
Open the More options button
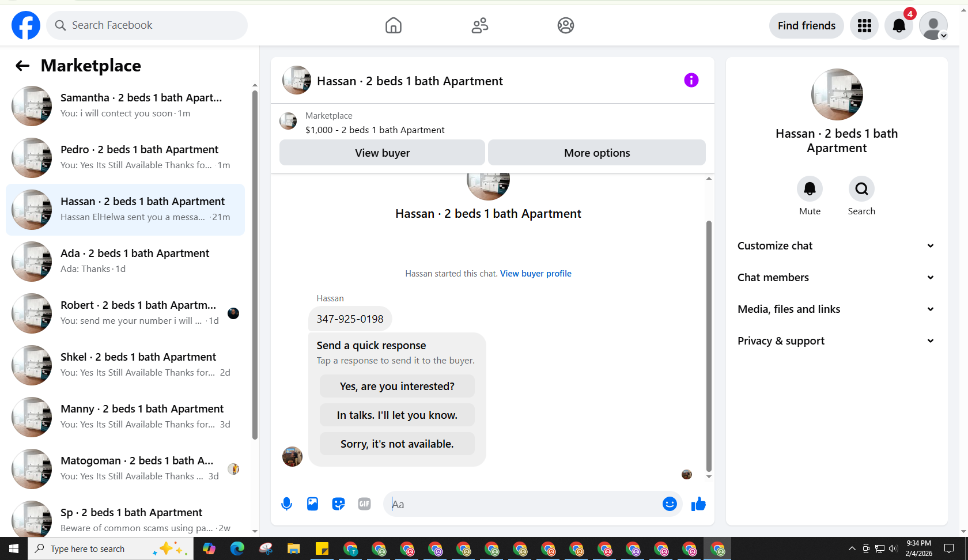click(x=597, y=153)
